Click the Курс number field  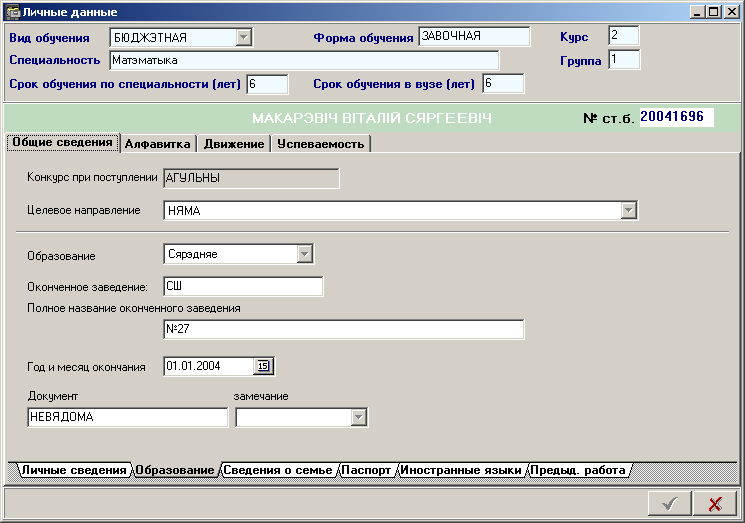coord(622,35)
